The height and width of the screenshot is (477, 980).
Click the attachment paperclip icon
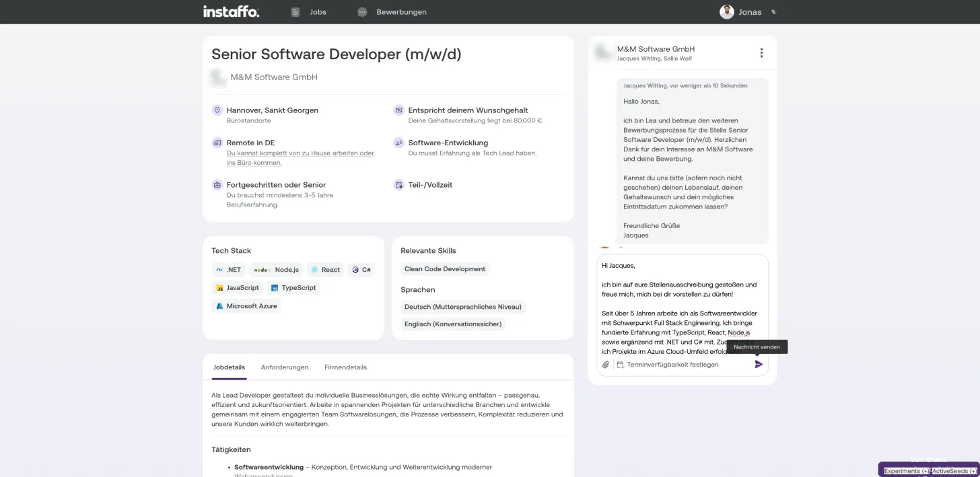tap(605, 365)
